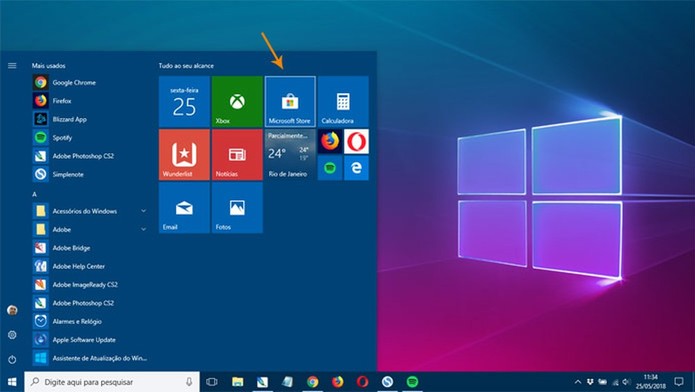Click the Digite aqui para pesquisar search box
This screenshot has width=695, height=392.
tap(112, 382)
